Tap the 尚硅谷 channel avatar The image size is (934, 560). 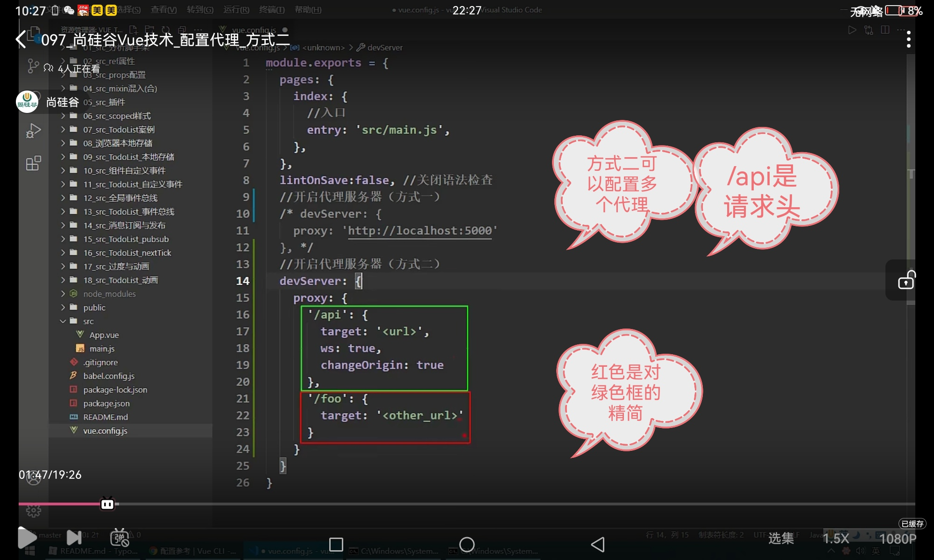[27, 102]
